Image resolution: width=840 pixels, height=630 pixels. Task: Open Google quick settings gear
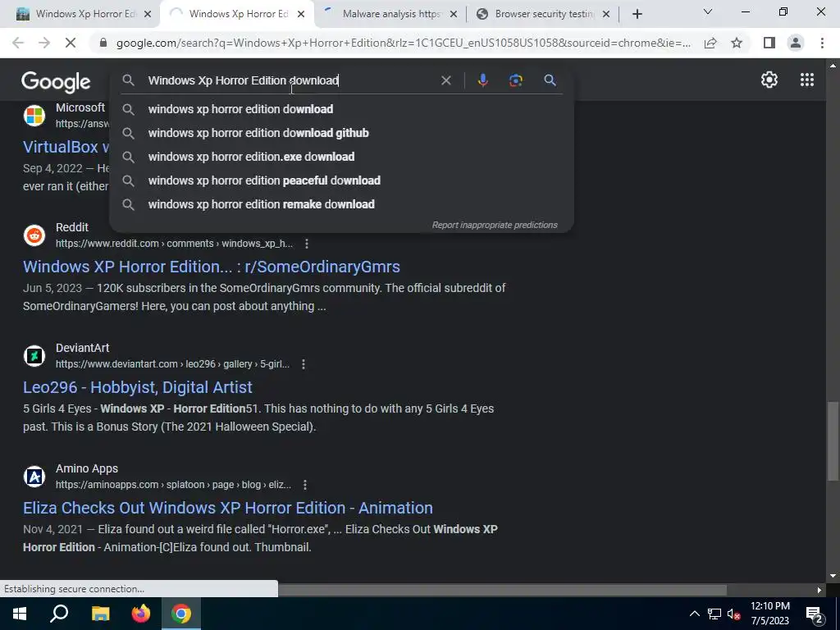tap(769, 80)
